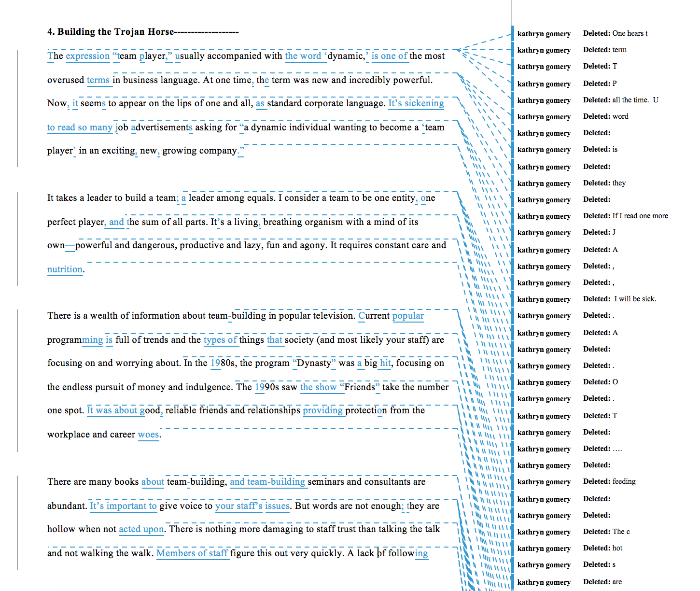Select the author name beside "Deleted: word"
700x591 pixels.
[544, 117]
